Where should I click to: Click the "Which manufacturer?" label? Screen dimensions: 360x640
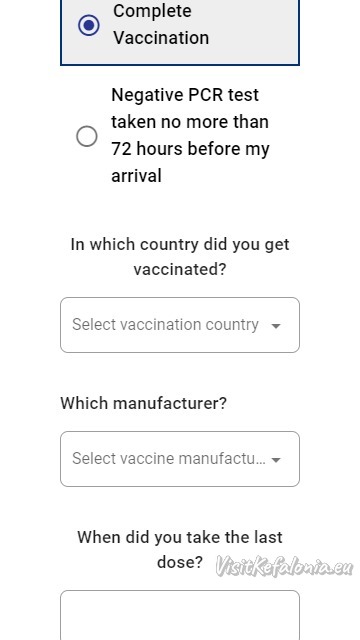[143, 403]
